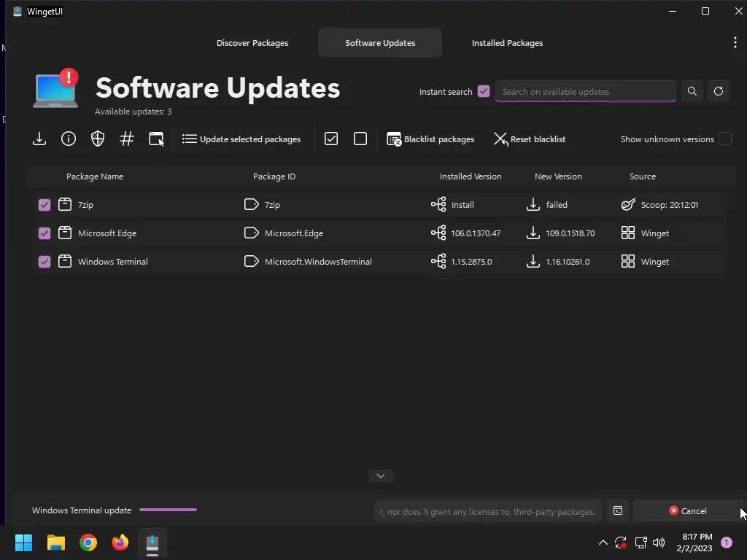Click new version 109.0.1518.70 cell
The height and width of the screenshot is (560, 747).
click(570, 233)
